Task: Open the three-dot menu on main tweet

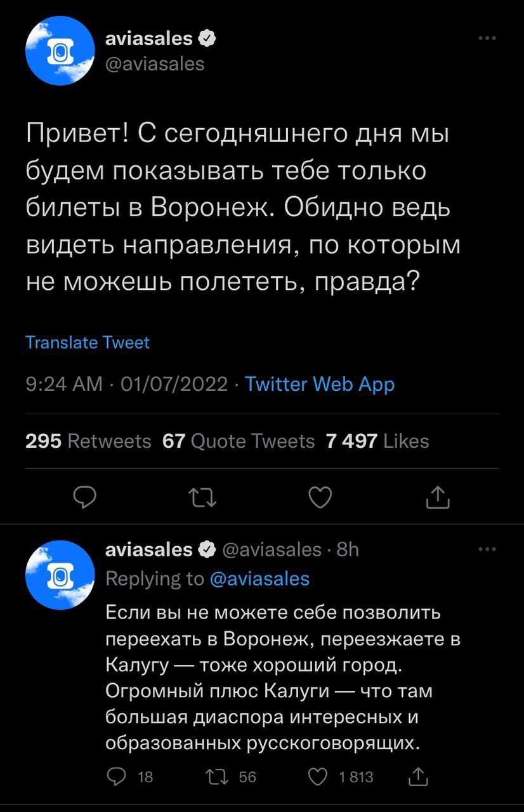Action: click(487, 38)
